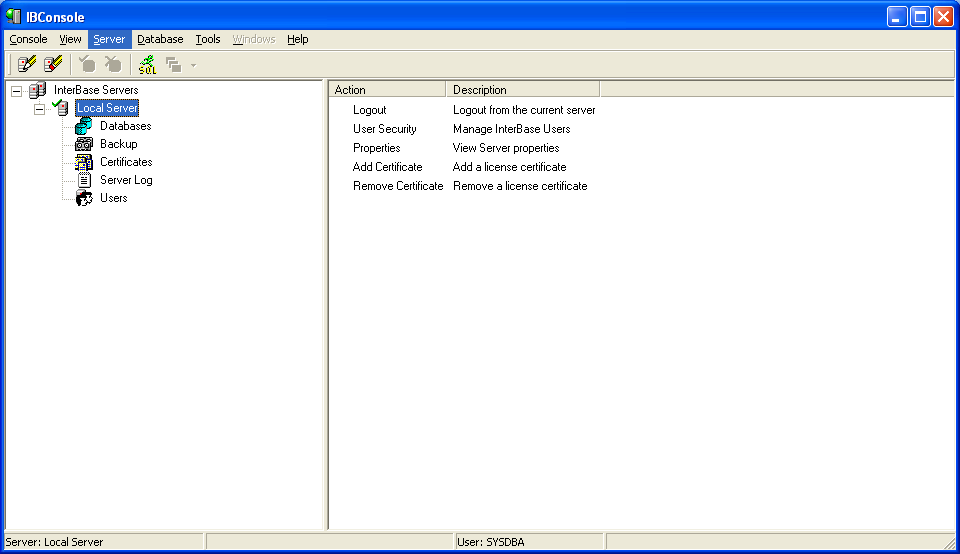
Task: Collapse the InterBase Servers tree node
Action: [x=17, y=91]
